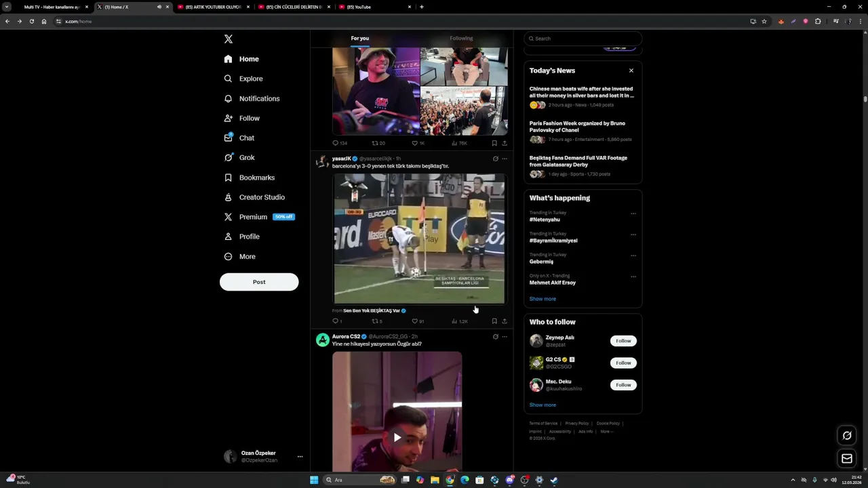Viewport: 868px width, 488px height.
Task: Show more trends under What's happening
Action: 542,299
